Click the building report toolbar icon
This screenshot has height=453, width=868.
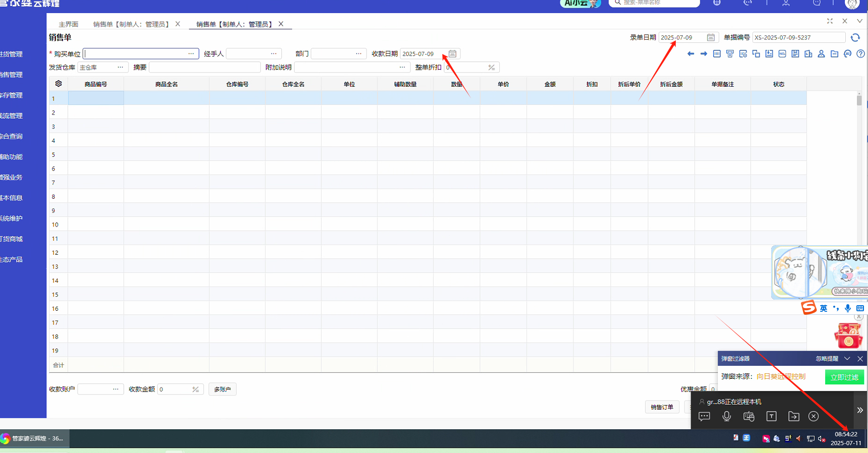tap(808, 54)
